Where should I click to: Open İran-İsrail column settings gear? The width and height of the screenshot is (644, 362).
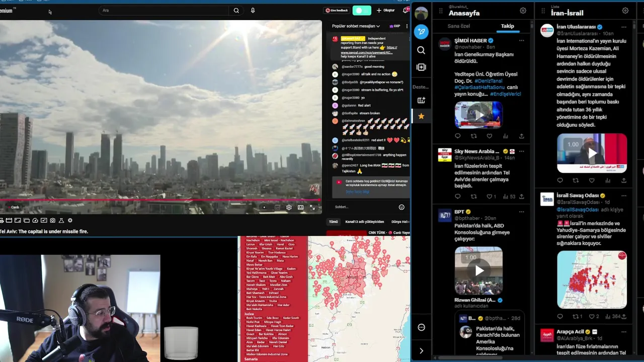tap(625, 11)
